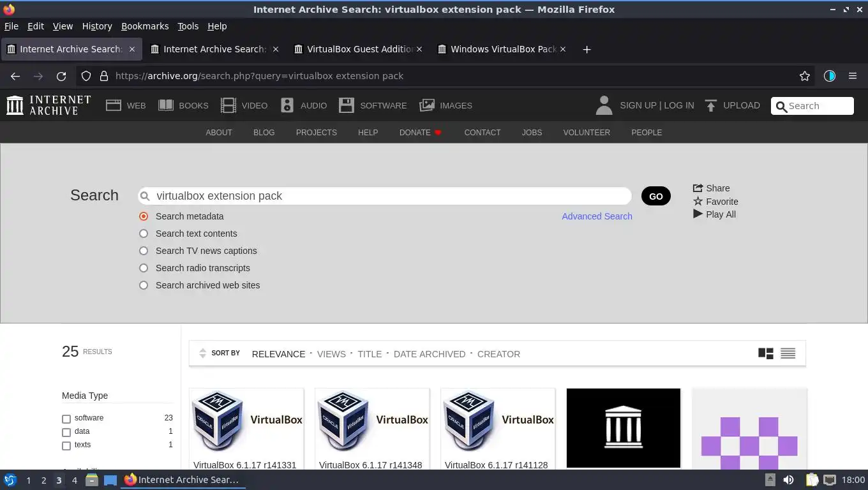Open the History menu
Viewport: 868px width, 490px height.
97,26
